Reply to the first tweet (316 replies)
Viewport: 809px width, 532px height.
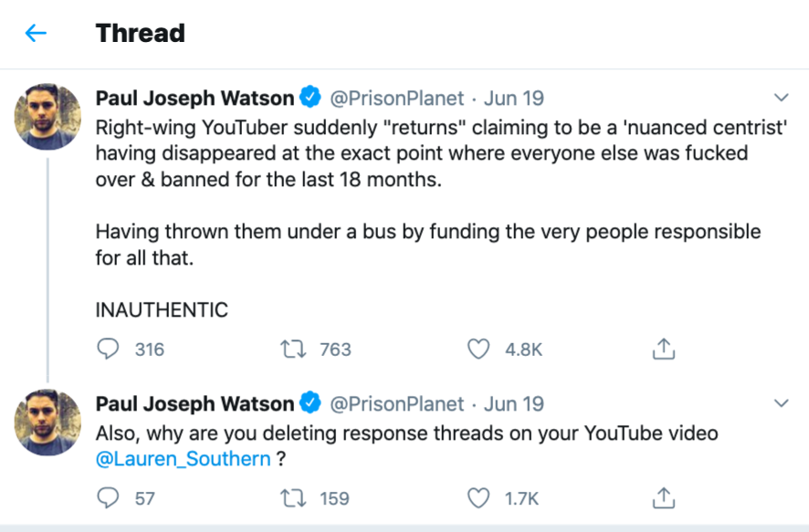click(x=109, y=349)
